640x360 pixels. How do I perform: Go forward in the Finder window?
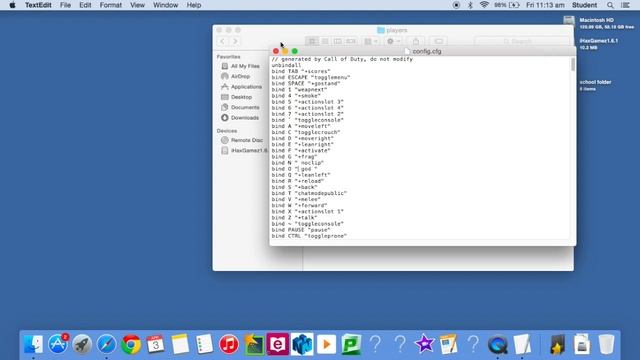point(235,41)
